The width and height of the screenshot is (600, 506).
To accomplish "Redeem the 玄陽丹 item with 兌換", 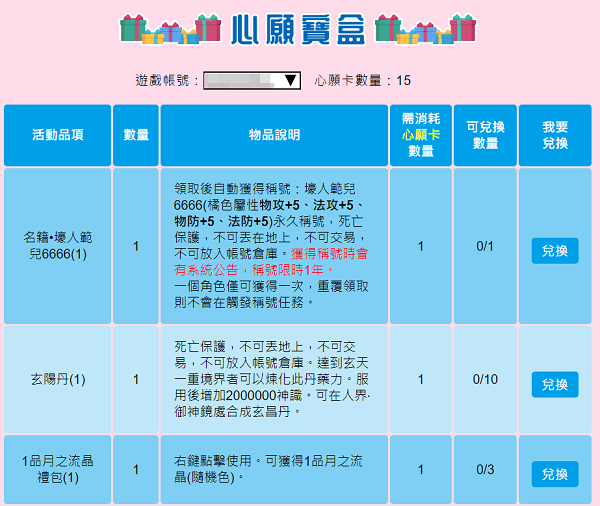I will 555,384.
